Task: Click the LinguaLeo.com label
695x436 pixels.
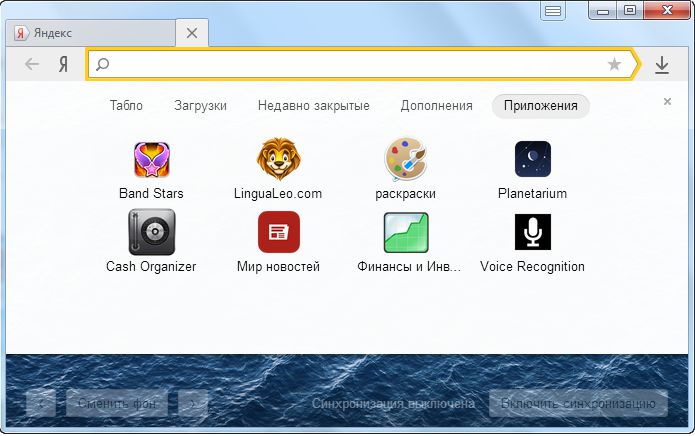Action: [x=278, y=194]
